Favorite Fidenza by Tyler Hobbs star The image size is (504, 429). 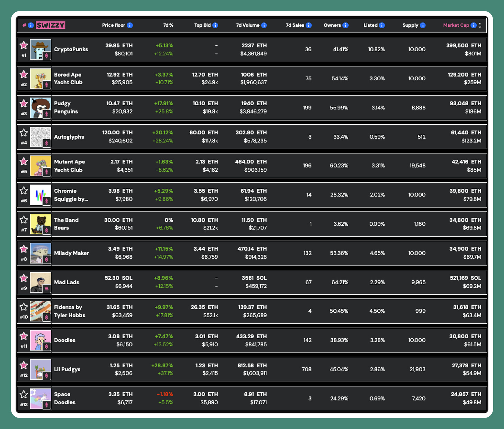[24, 307]
